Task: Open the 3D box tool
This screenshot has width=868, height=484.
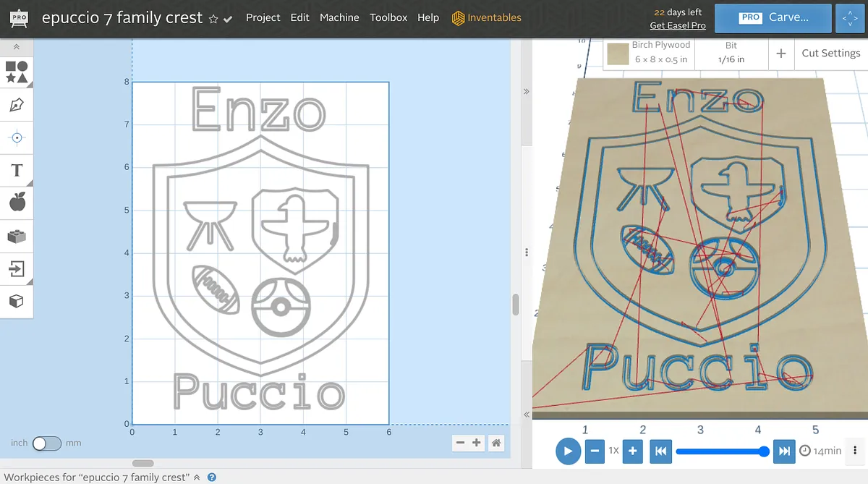Action: tap(17, 301)
